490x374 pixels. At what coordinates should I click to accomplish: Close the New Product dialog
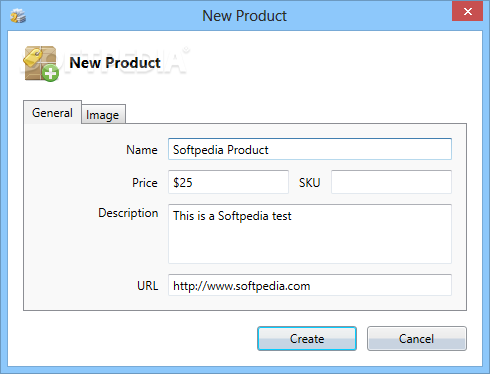pos(467,12)
